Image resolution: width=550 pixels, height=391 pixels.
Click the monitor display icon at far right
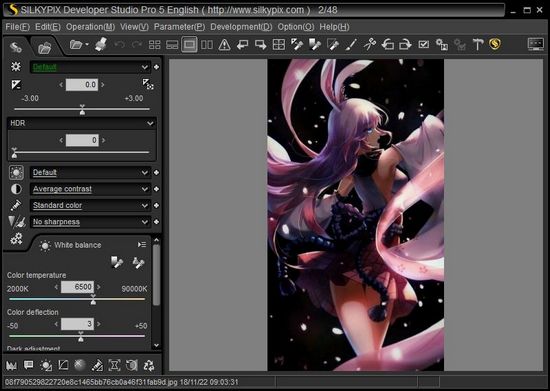pos(536,44)
